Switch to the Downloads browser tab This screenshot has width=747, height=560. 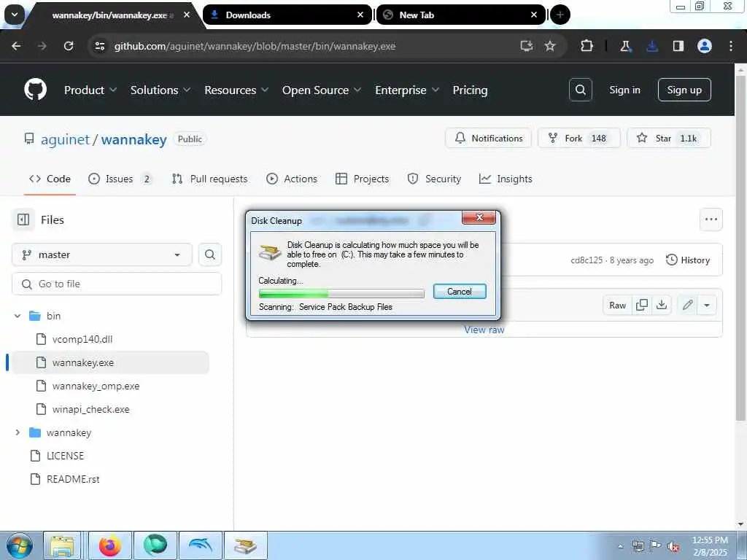[x=287, y=15]
